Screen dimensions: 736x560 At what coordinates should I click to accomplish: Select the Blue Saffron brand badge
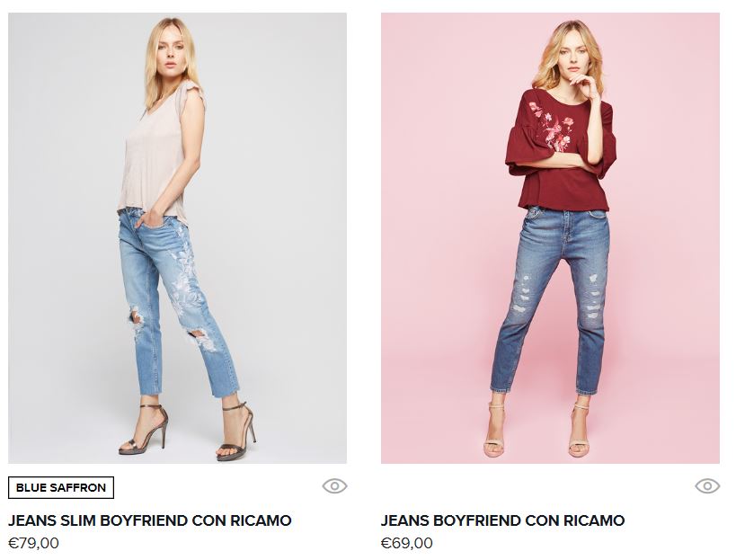(x=61, y=488)
